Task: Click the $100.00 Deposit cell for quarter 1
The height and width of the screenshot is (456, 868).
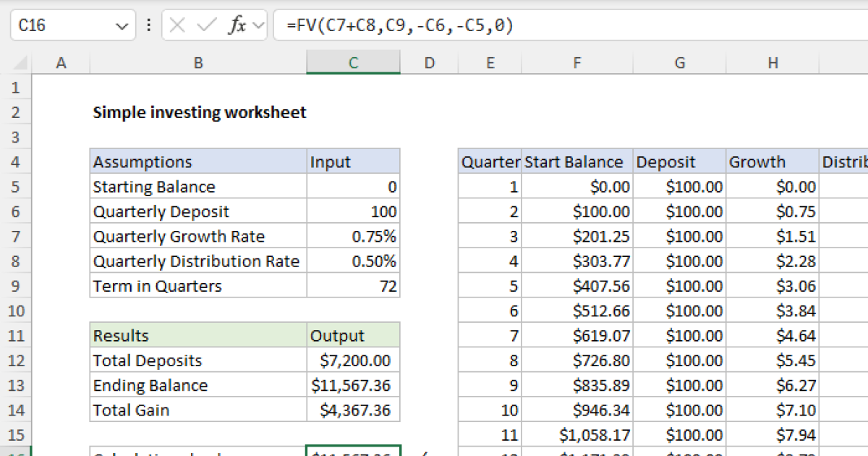Action: click(x=678, y=186)
